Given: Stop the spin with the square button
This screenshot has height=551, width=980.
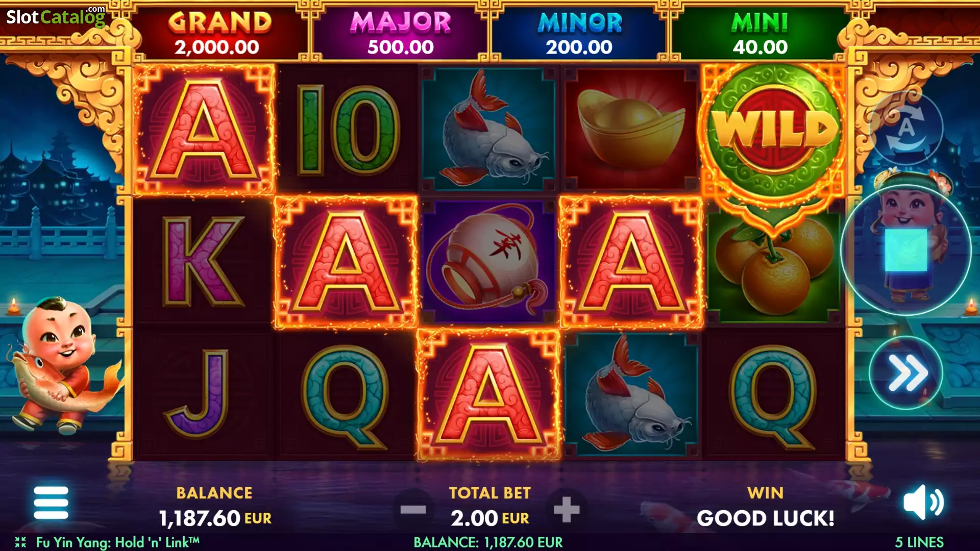Looking at the screenshot, I should tap(906, 250).
